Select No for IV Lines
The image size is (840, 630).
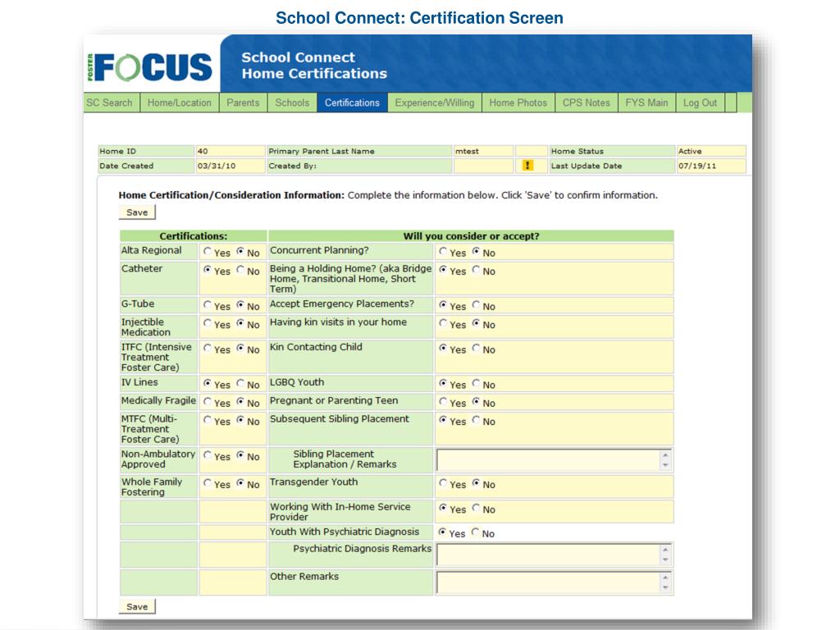[x=240, y=383]
